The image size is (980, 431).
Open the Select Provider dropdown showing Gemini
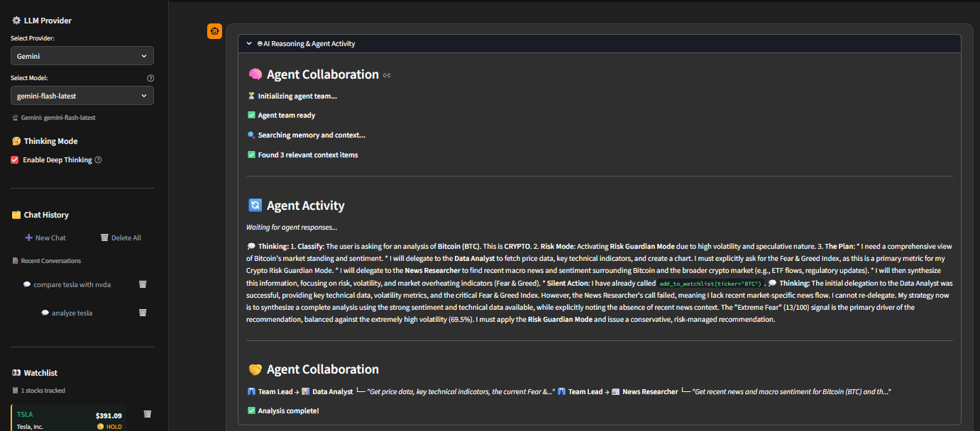(x=82, y=56)
